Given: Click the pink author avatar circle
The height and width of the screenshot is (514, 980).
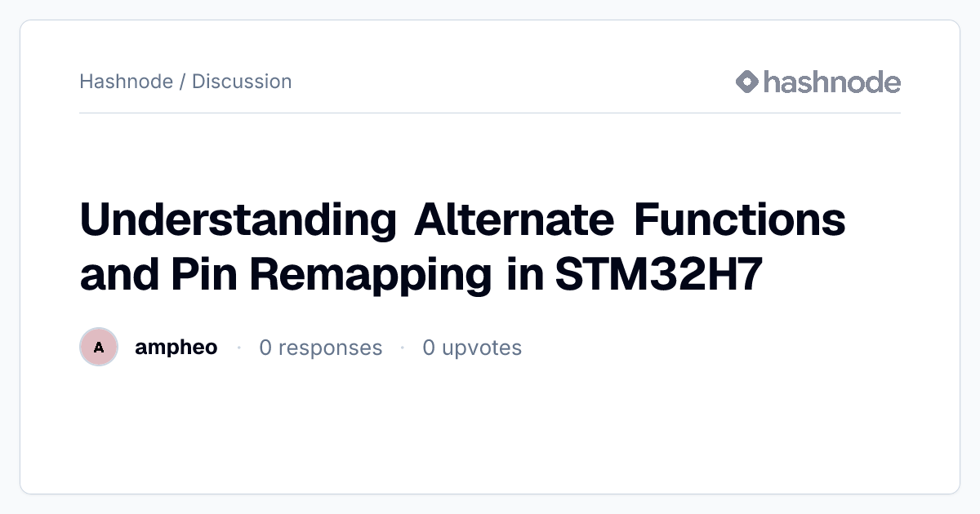Looking at the screenshot, I should coord(99,348).
